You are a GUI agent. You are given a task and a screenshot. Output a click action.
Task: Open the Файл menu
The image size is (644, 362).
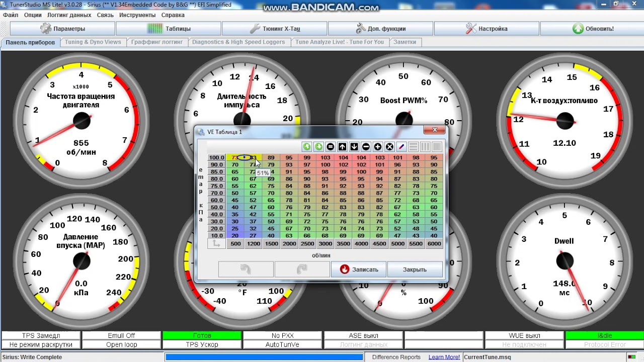click(x=11, y=15)
